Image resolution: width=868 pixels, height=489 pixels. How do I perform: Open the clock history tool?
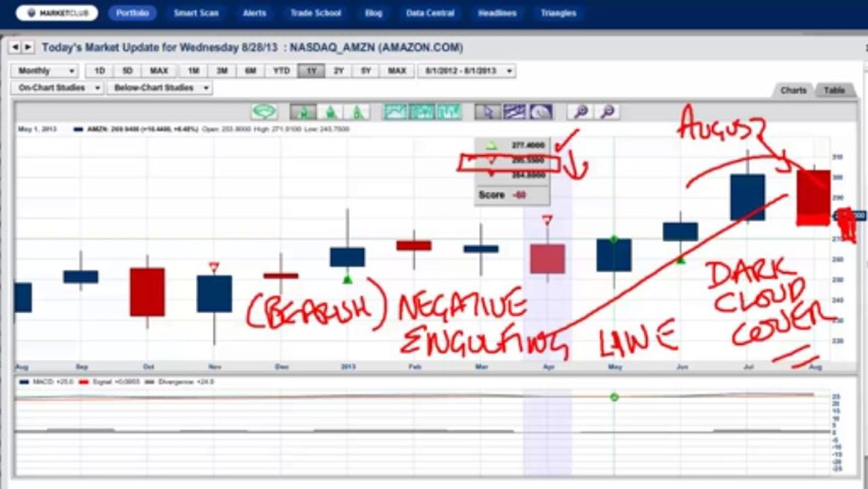point(540,112)
